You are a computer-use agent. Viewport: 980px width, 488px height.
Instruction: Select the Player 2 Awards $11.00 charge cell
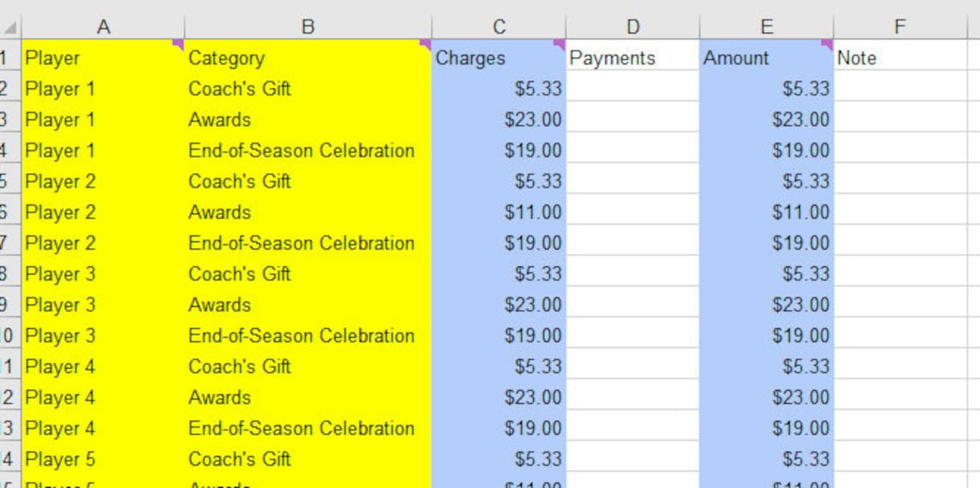click(499, 212)
